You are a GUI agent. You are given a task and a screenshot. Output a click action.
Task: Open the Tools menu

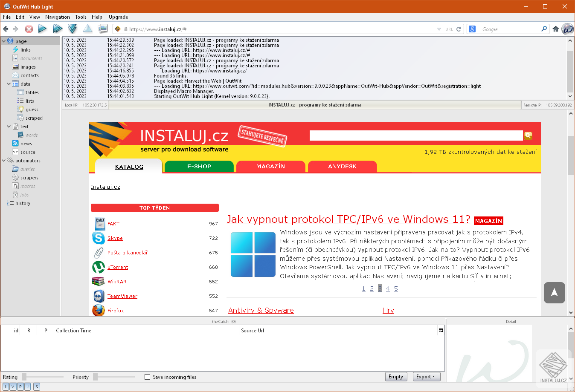pyautogui.click(x=81, y=17)
